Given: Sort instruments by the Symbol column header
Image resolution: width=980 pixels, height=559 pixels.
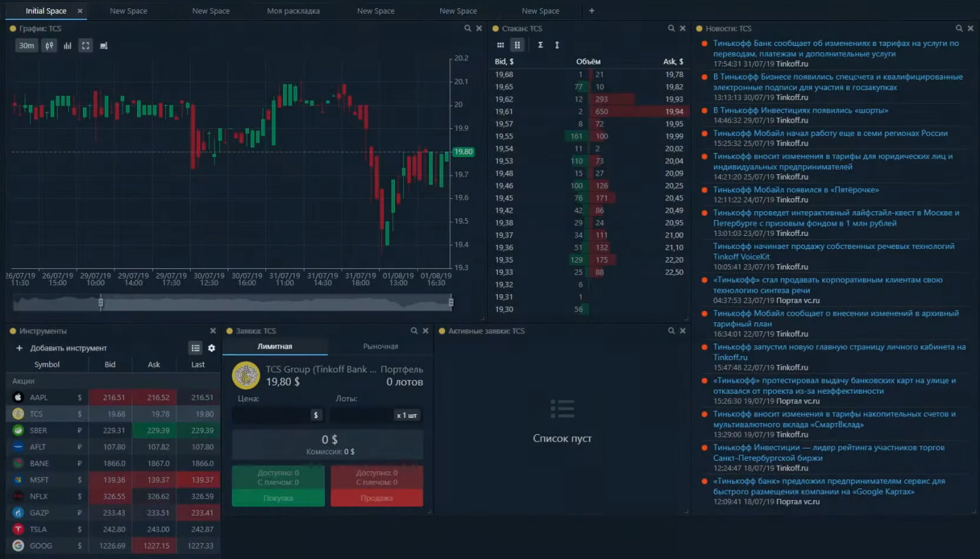Looking at the screenshot, I should (x=47, y=364).
